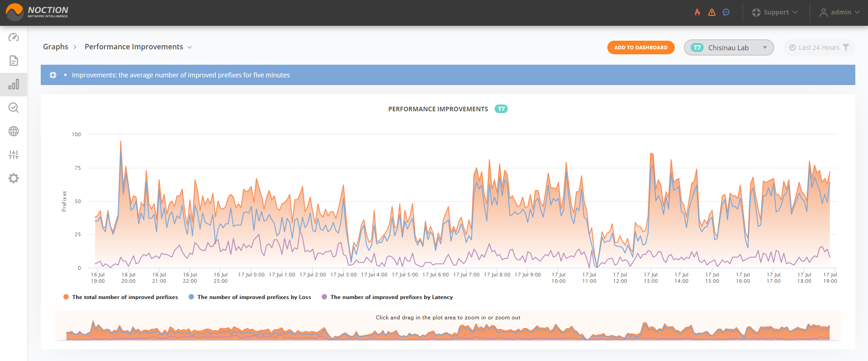Open the blue chat messages icon
Image resolution: width=868 pixels, height=361 pixels.
click(x=726, y=12)
